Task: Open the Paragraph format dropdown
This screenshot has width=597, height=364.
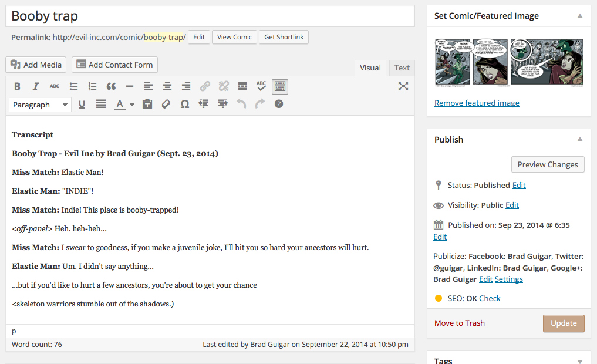Action: click(x=40, y=105)
